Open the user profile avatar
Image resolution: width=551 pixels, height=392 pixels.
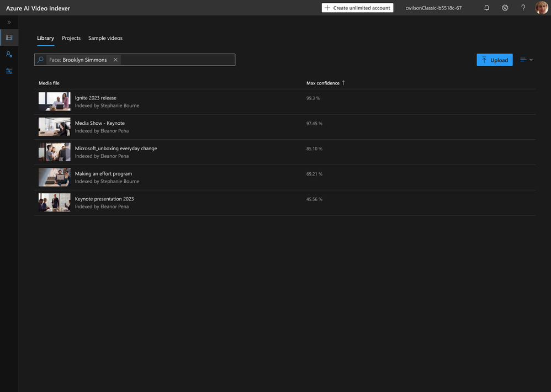(541, 8)
